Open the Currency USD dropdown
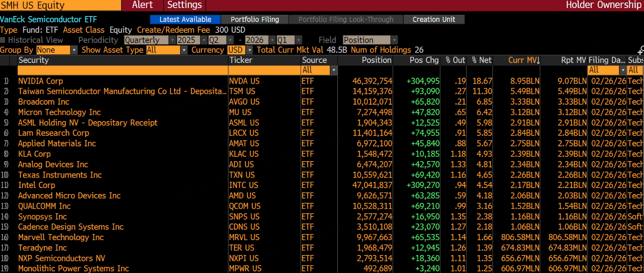 point(250,50)
